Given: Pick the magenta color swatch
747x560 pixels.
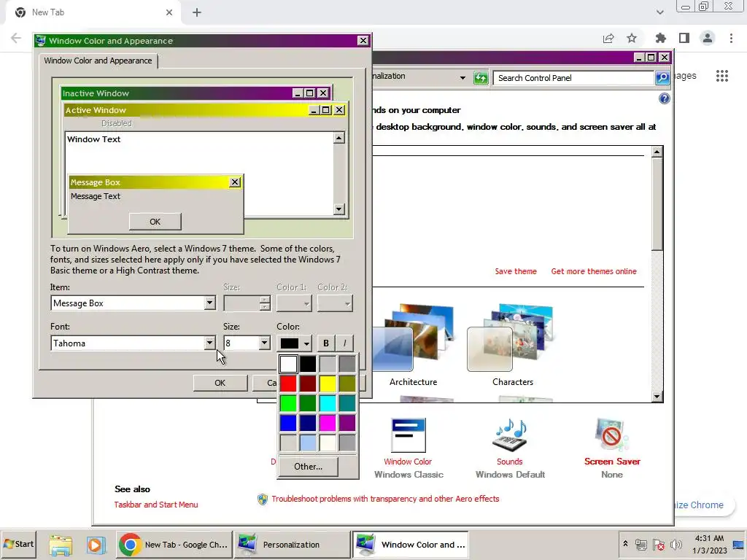Looking at the screenshot, I should click(328, 423).
